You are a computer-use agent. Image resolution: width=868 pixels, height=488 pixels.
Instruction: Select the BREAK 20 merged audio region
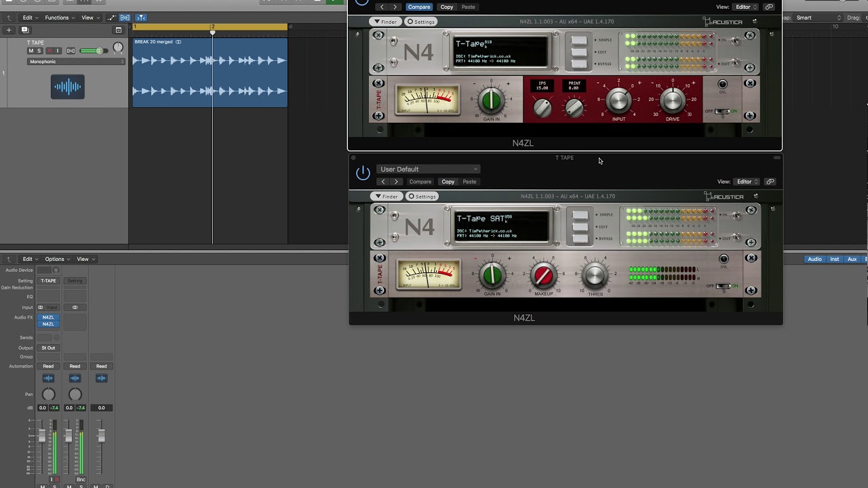pyautogui.click(x=210, y=73)
